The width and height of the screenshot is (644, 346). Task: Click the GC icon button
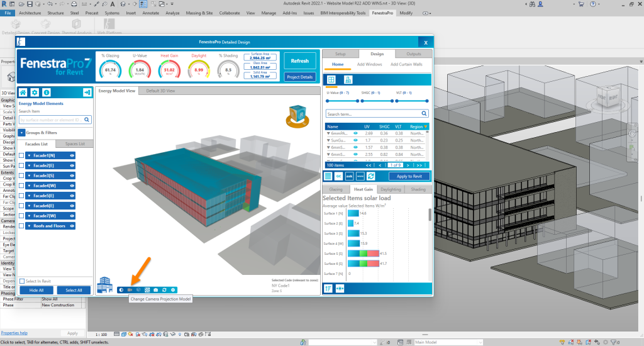(x=338, y=176)
